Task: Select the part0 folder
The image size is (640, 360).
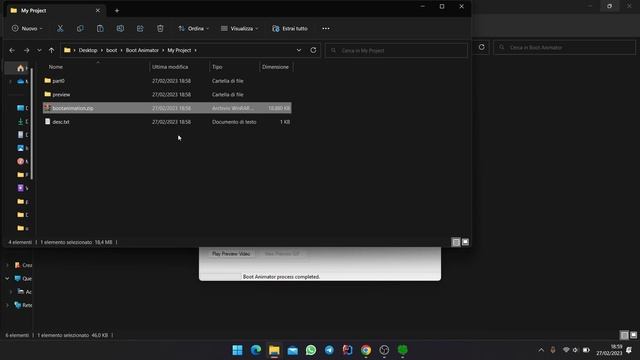Action: [167, 81]
